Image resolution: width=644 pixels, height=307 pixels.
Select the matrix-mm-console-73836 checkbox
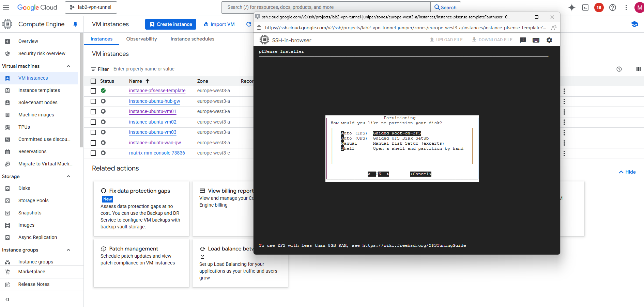(93, 153)
